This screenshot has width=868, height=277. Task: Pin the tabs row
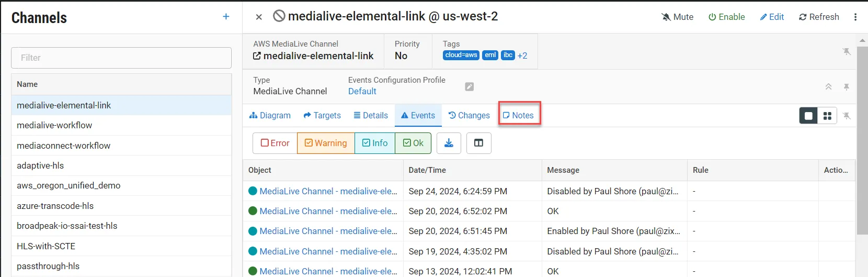[x=847, y=116]
